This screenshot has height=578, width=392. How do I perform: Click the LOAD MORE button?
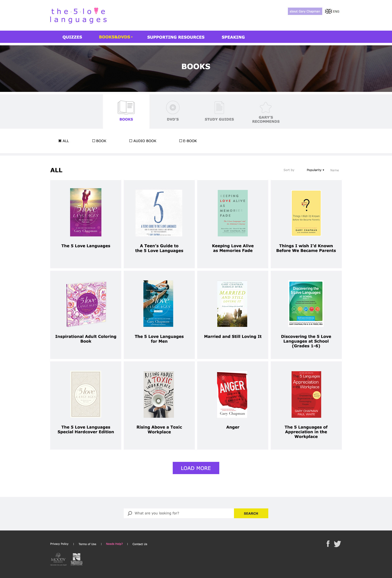[x=196, y=468]
